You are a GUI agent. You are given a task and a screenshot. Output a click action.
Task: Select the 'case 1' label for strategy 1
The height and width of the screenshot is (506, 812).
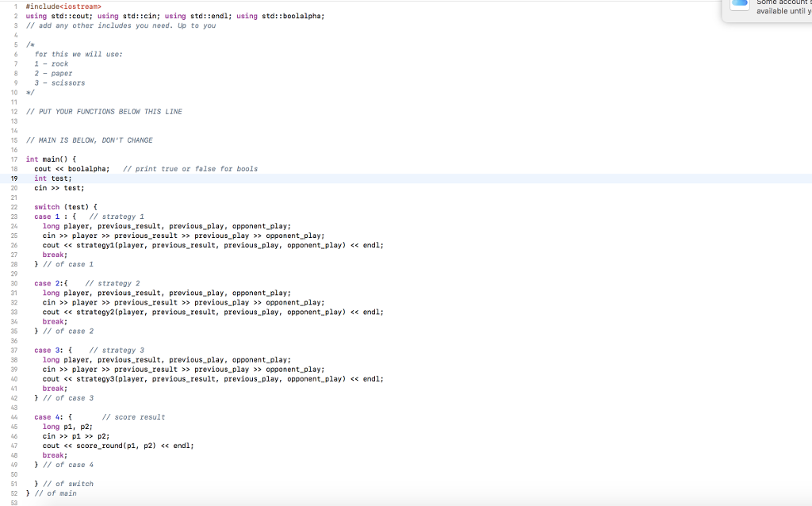[x=46, y=216]
